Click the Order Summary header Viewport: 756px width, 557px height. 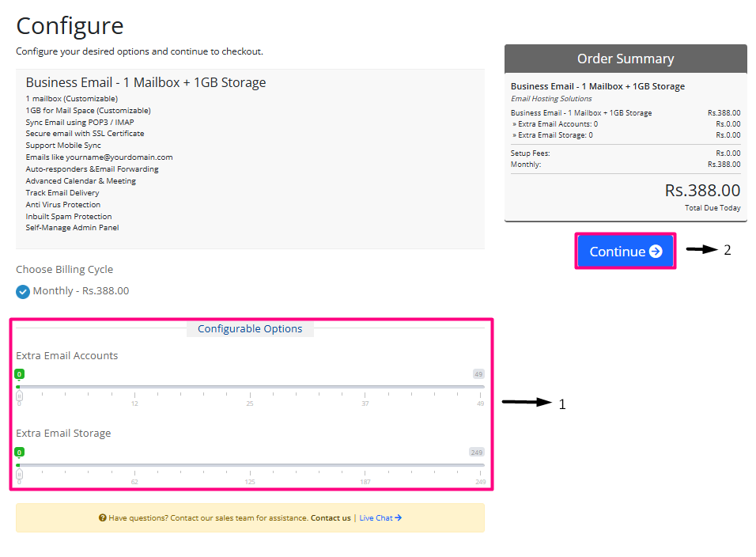626,59
